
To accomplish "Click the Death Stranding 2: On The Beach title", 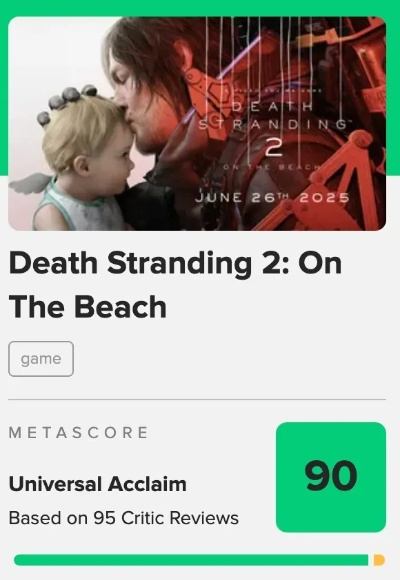I will coord(175,284).
